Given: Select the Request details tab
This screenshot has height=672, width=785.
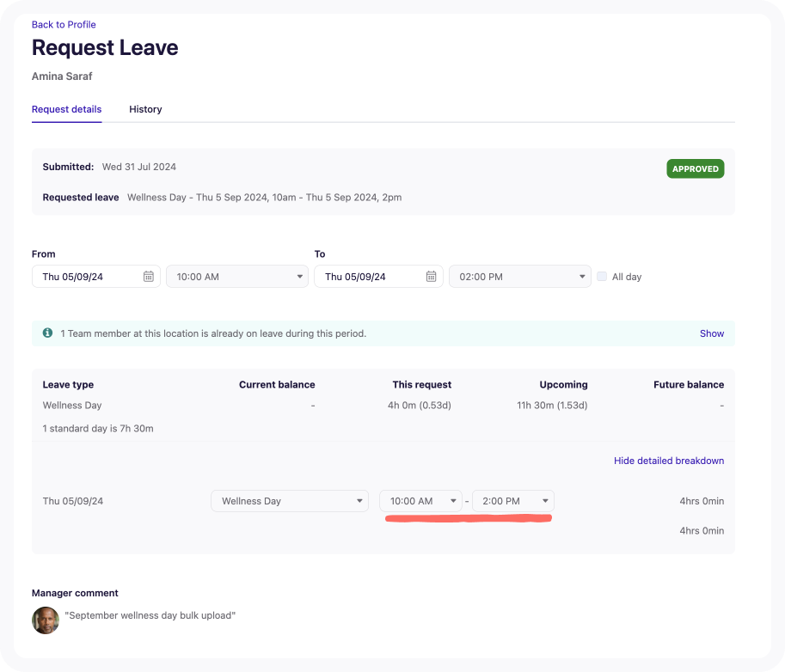Looking at the screenshot, I should [66, 110].
